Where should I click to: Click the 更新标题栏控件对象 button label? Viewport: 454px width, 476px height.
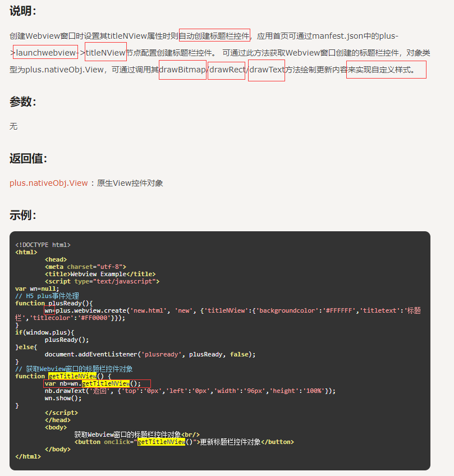coord(230,442)
